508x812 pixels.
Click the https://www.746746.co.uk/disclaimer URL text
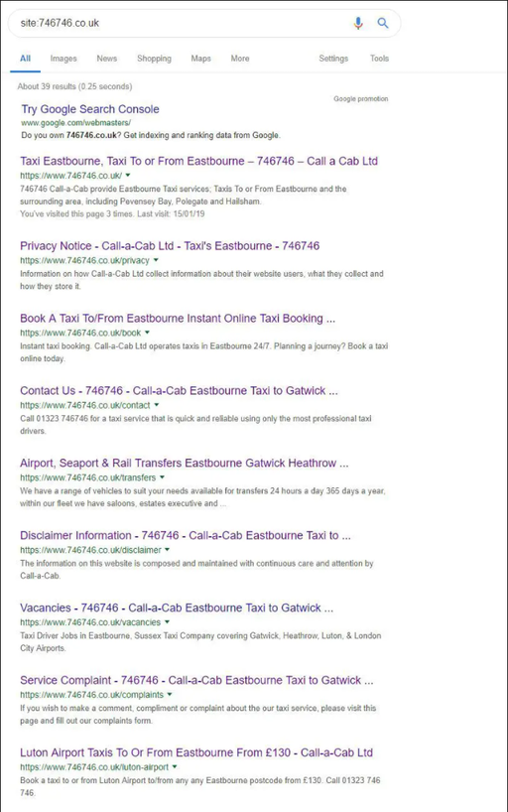pos(90,551)
